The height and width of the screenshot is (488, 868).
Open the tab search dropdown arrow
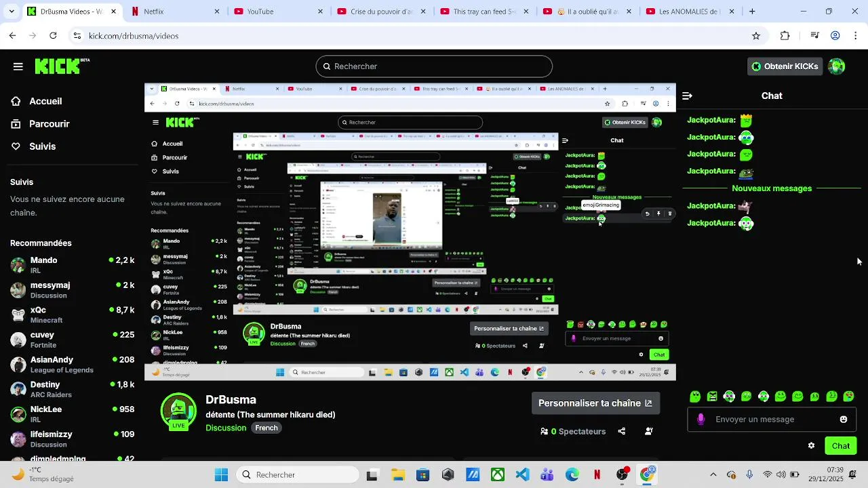[x=11, y=12]
